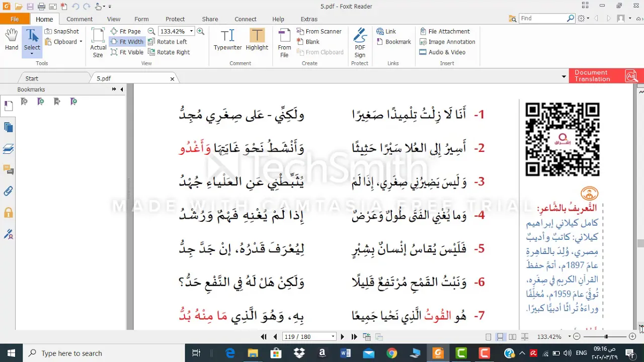
Task: Toggle facing pages view mode
Action: (513, 337)
